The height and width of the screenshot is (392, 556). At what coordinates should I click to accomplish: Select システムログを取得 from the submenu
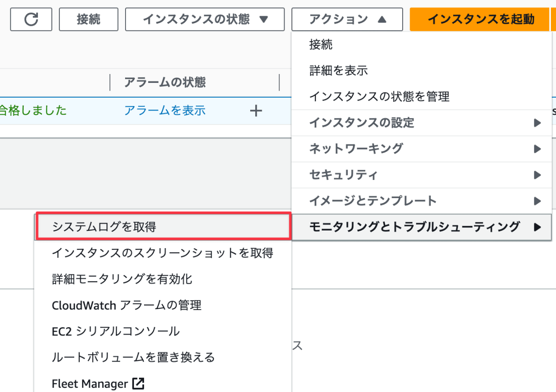(x=162, y=225)
